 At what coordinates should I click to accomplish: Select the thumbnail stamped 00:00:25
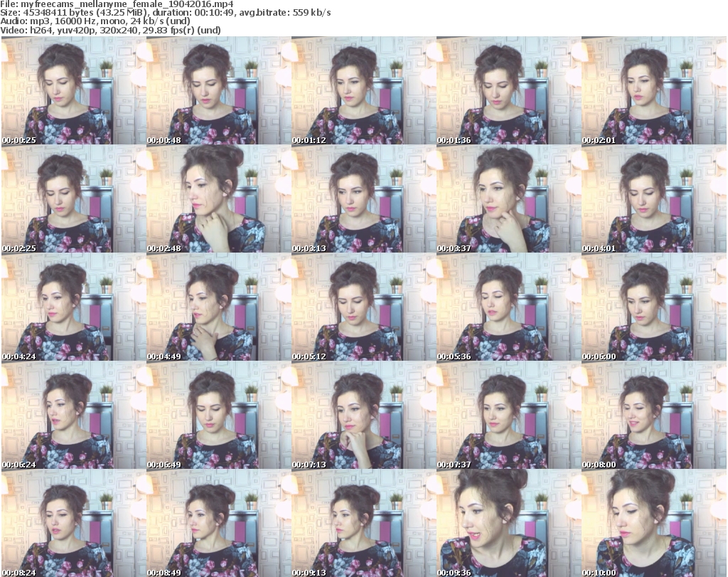coord(74,90)
